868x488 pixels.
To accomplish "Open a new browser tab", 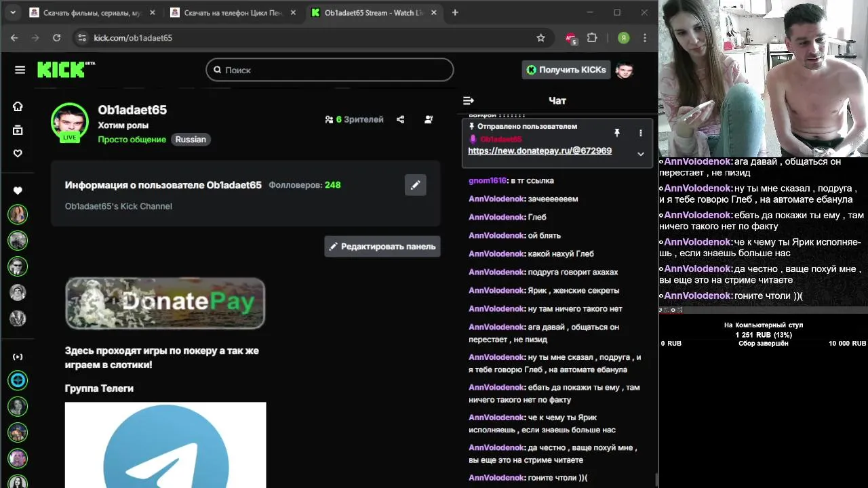I will click(455, 12).
